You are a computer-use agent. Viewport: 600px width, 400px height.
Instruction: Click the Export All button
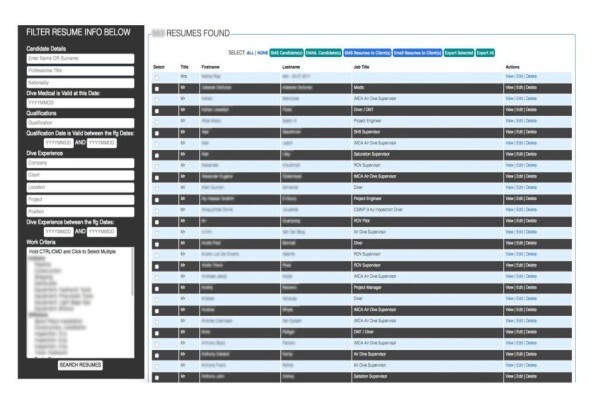(485, 53)
